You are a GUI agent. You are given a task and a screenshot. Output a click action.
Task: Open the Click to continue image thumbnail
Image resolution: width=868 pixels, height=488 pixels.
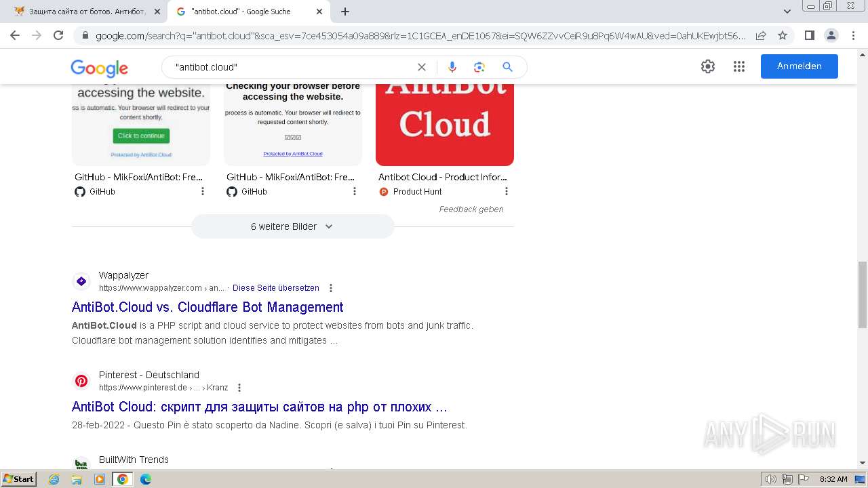(x=141, y=125)
